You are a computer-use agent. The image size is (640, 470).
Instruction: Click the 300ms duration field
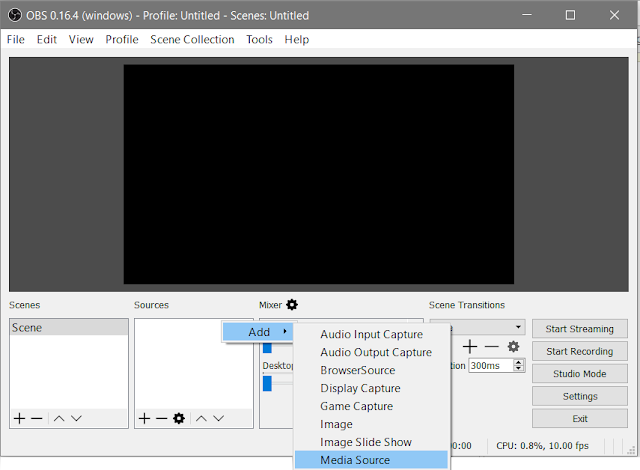point(491,366)
